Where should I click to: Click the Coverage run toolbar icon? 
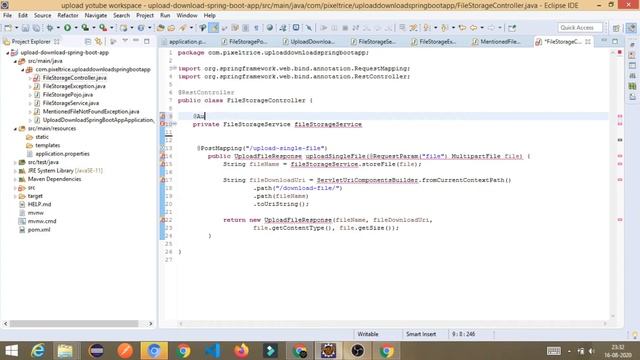85,28
